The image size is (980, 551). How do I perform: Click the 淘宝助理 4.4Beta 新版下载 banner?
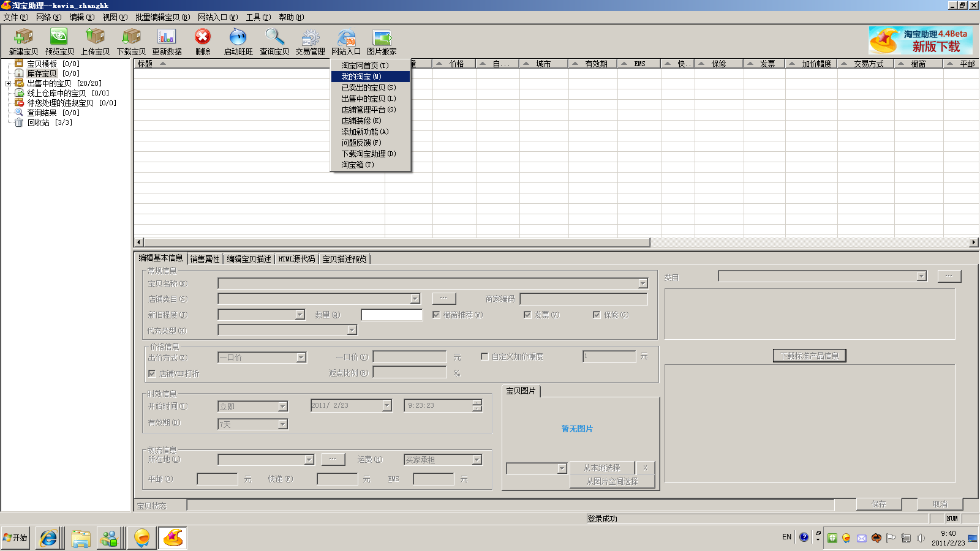(x=920, y=40)
